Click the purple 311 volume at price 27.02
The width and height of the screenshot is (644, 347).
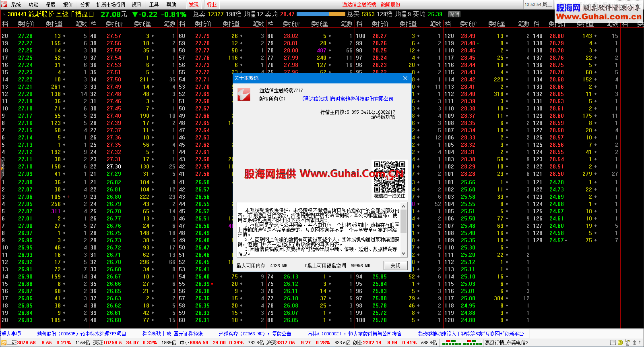pos(56,211)
